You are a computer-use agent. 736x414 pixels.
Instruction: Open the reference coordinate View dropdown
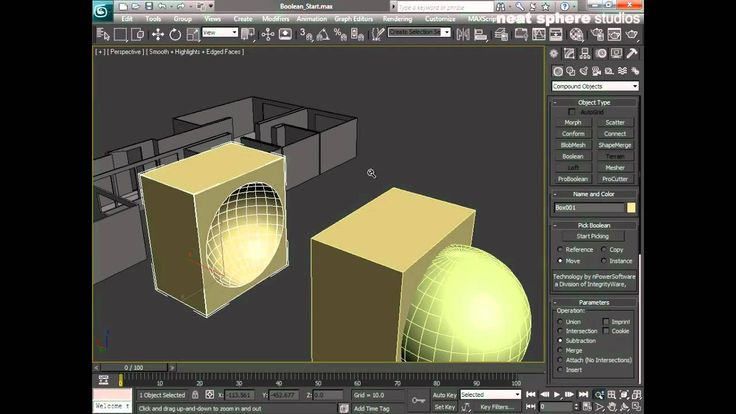[220, 32]
